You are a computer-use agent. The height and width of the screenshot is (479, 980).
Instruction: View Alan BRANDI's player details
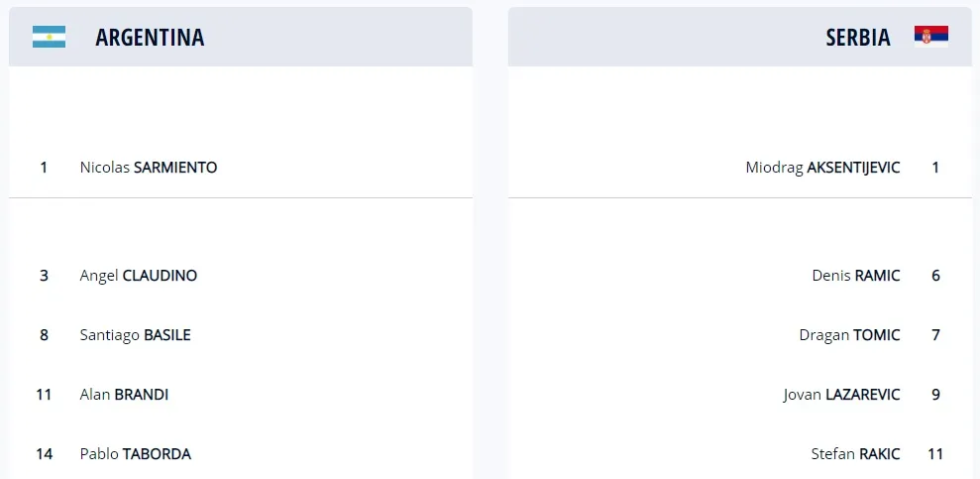tap(125, 395)
